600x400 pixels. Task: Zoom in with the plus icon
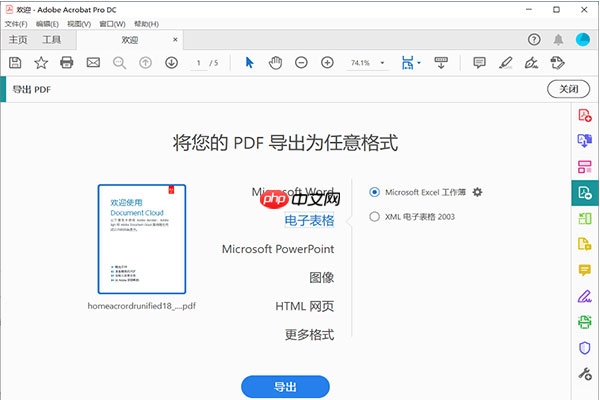(327, 62)
